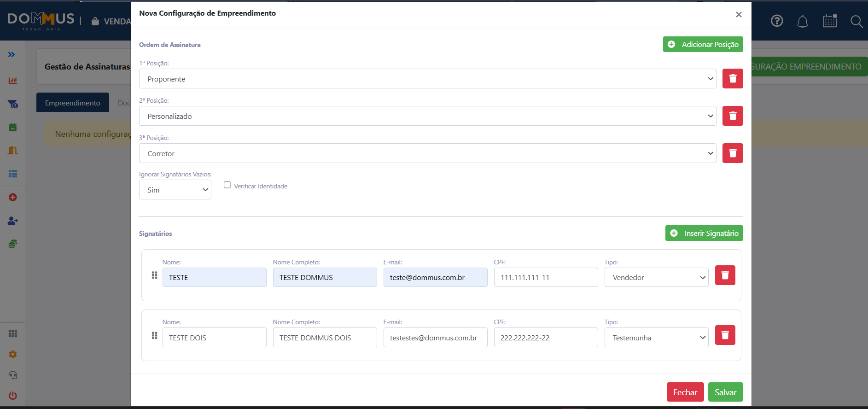Click the CPF field with 222.222.222-22

(546, 338)
